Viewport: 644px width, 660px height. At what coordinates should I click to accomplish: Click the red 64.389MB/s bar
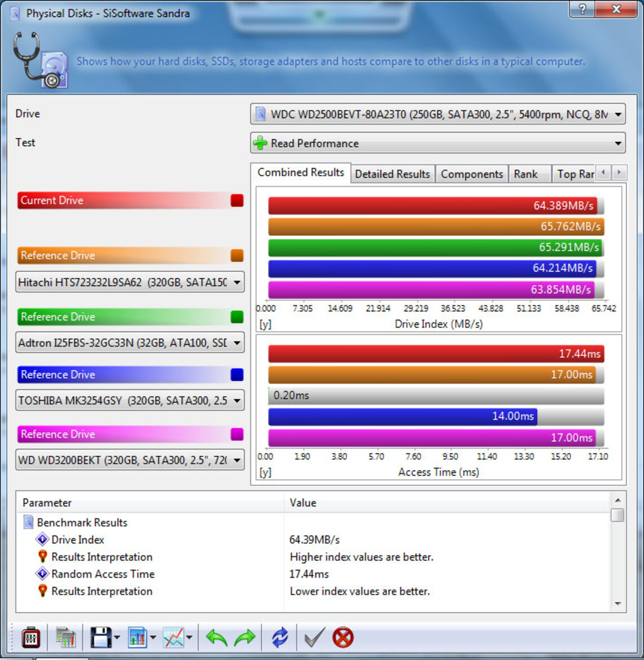pos(432,205)
